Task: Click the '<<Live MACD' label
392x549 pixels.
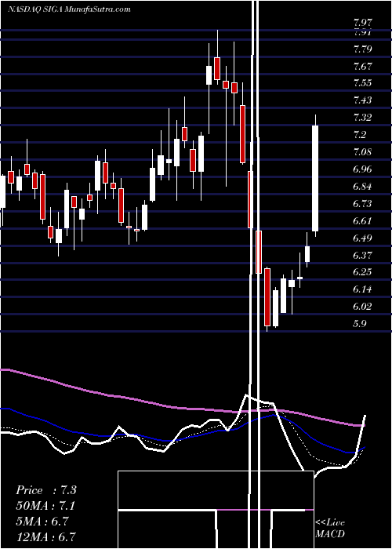Action: 330,529
